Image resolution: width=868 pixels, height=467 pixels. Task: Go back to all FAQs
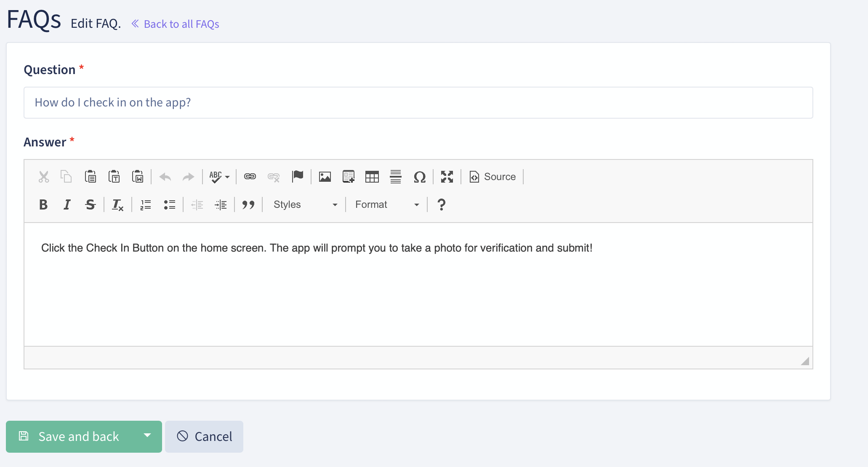176,24
